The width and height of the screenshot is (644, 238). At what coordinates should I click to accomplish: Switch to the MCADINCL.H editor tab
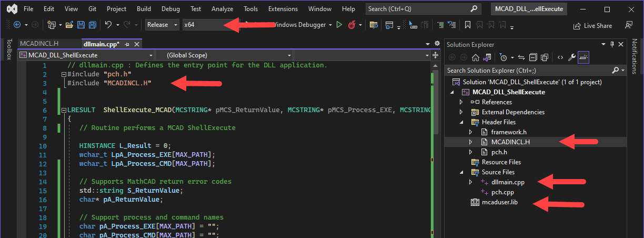pyautogui.click(x=39, y=44)
